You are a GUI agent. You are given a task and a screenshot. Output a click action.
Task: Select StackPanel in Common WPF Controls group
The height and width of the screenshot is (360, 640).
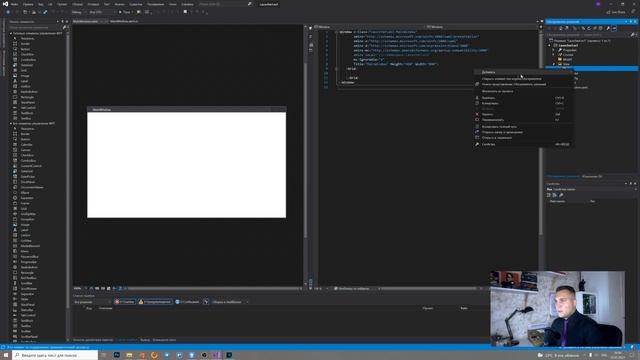[x=28, y=102]
